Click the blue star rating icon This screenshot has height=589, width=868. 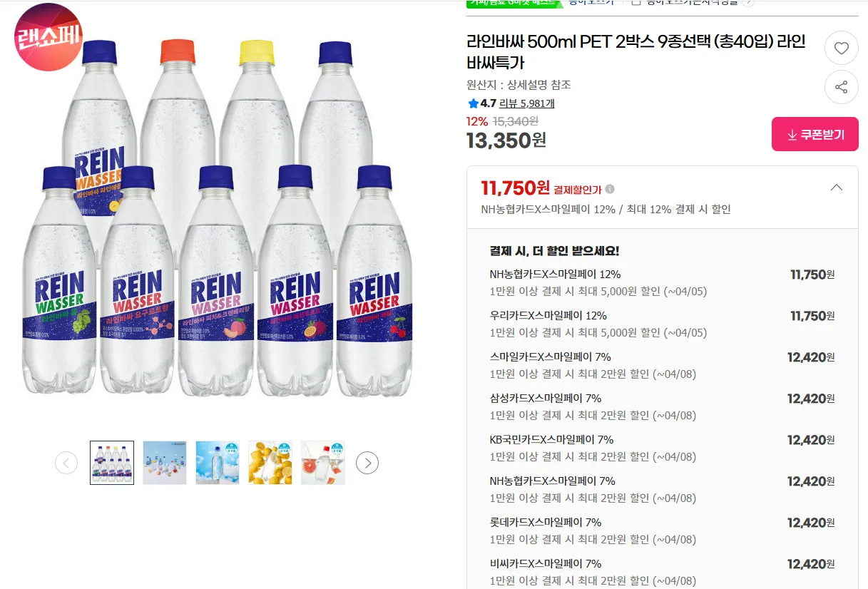(x=473, y=103)
